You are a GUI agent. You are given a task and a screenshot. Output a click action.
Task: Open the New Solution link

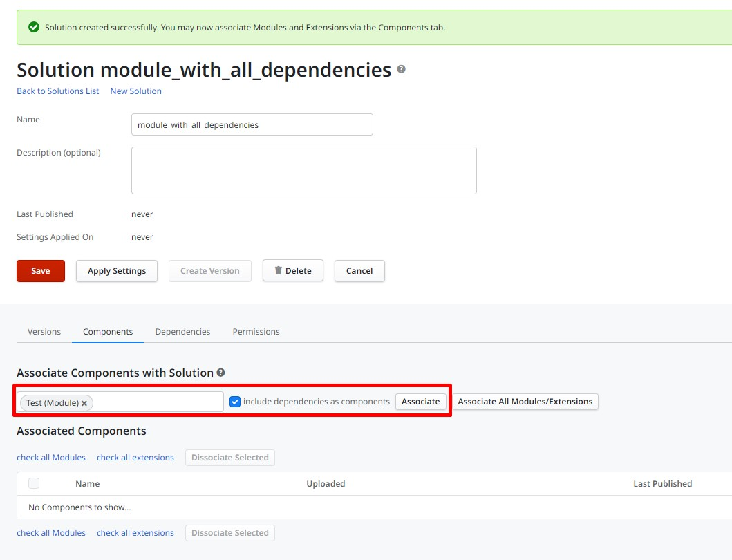136,91
